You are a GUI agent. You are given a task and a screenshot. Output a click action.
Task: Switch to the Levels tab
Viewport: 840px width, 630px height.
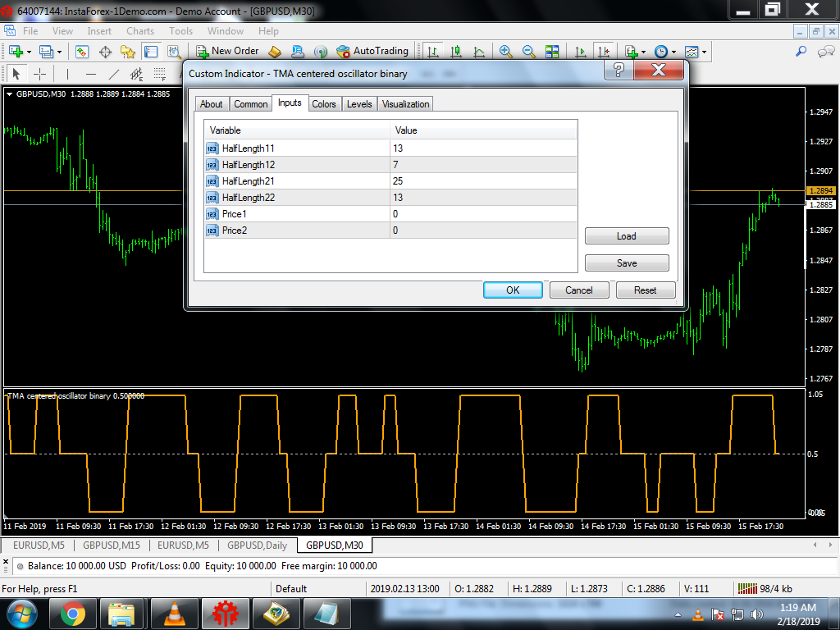[x=359, y=104]
